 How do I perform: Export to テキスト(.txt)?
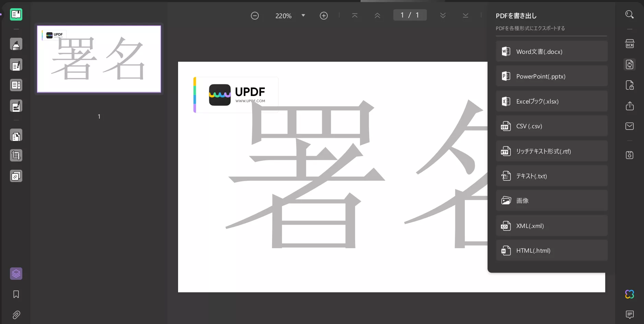[552, 176]
